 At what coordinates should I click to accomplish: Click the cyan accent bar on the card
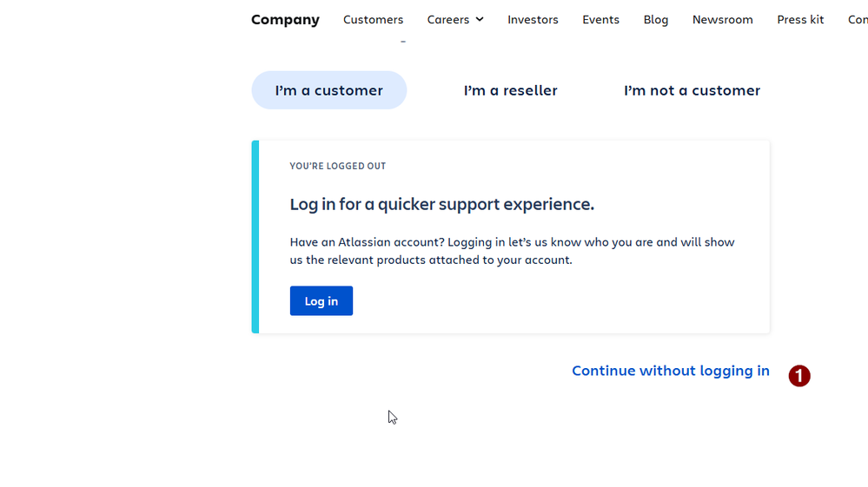tap(255, 237)
